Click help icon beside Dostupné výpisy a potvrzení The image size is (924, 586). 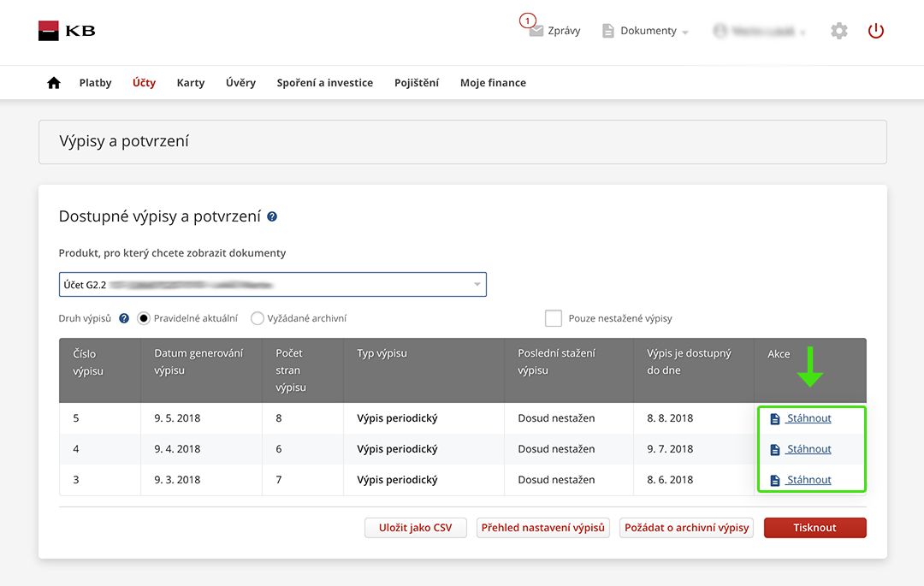[272, 217]
